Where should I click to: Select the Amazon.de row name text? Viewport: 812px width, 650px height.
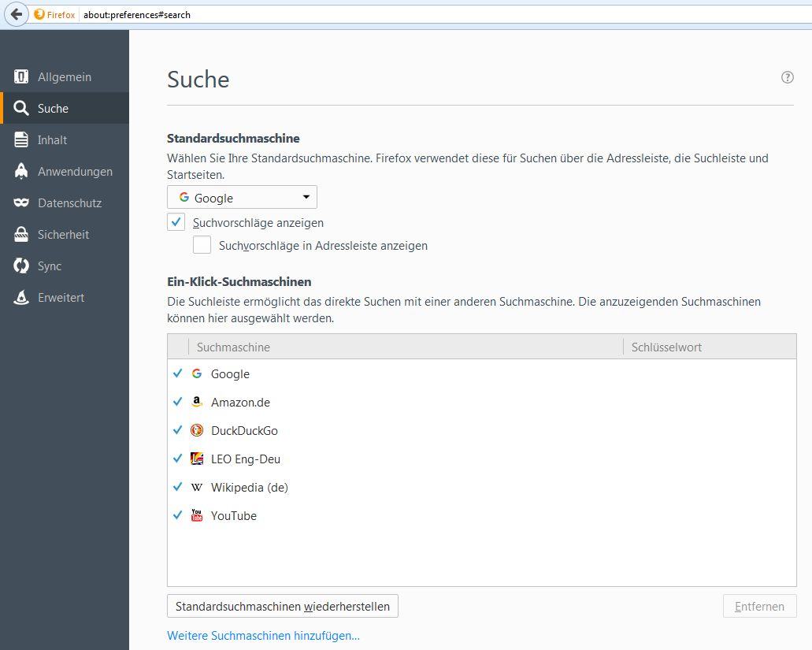click(x=240, y=403)
